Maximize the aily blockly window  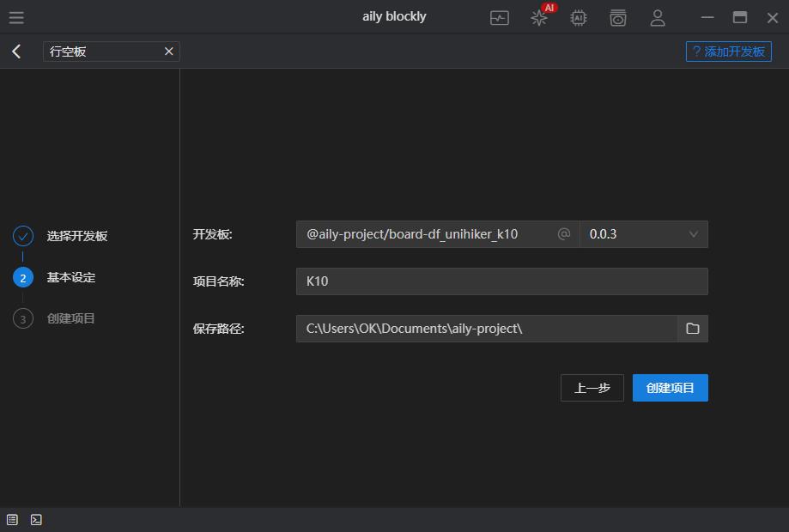740,18
